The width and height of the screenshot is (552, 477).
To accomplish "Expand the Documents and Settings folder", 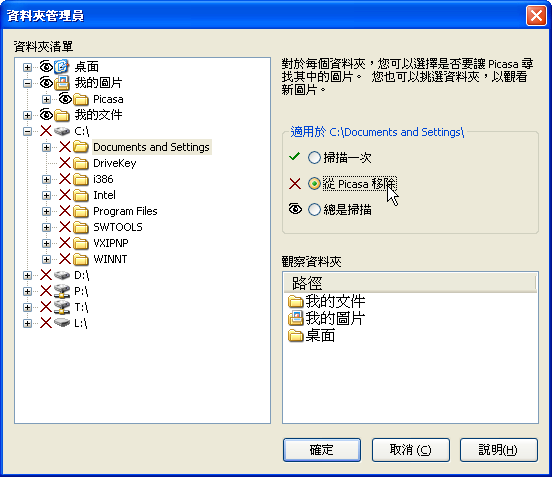I will pos(46,147).
